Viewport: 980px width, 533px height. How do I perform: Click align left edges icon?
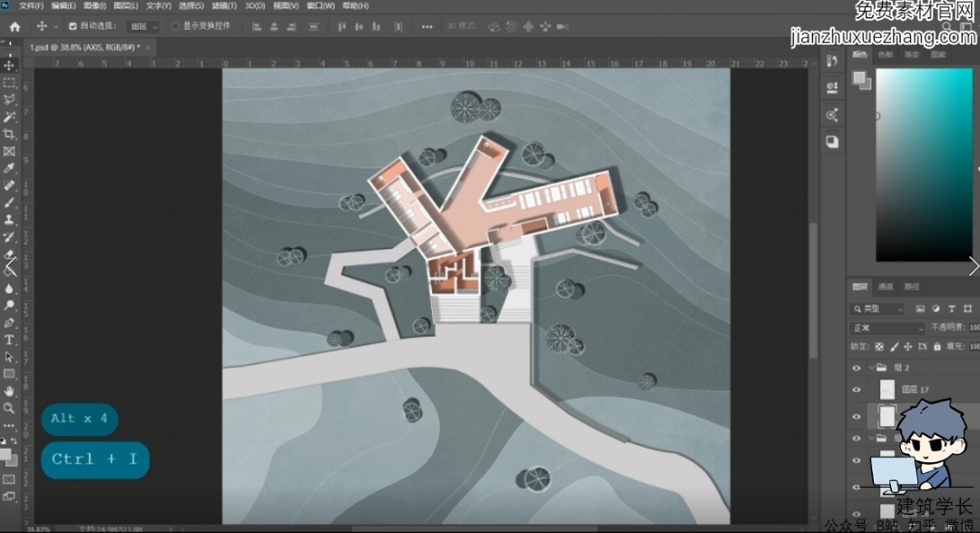point(256,26)
